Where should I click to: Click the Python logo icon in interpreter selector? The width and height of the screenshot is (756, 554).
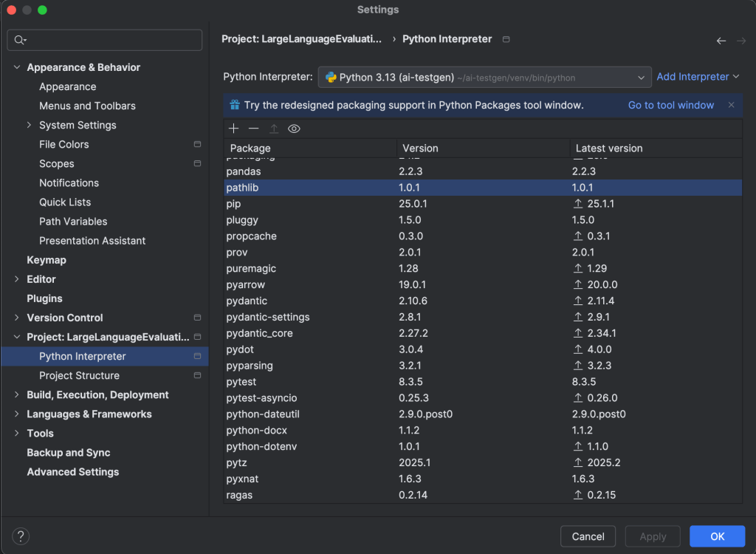[x=331, y=78]
